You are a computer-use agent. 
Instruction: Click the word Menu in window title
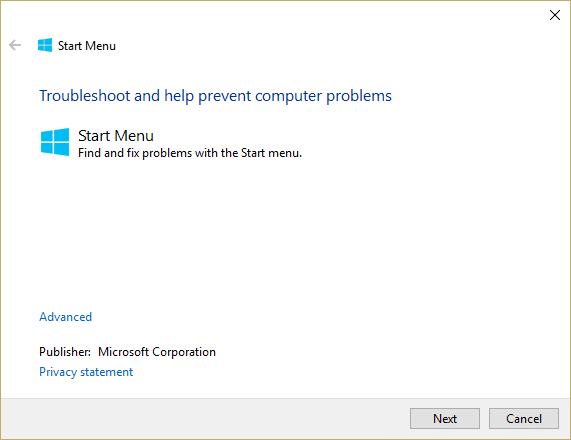tap(101, 46)
